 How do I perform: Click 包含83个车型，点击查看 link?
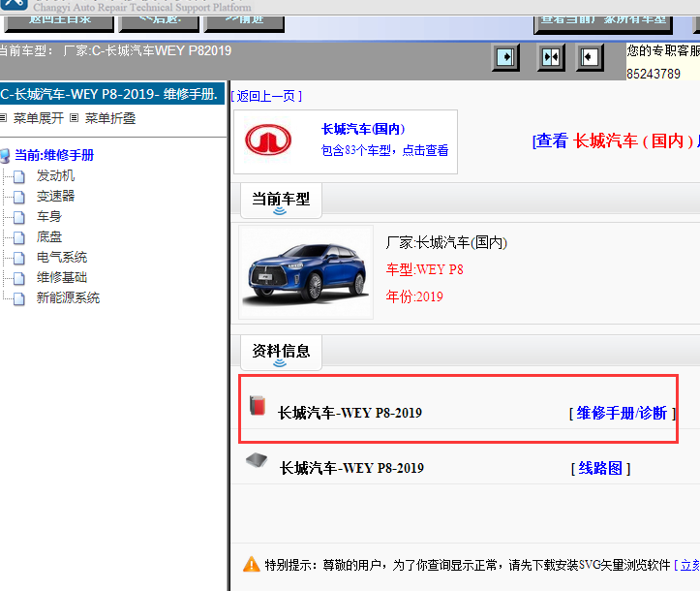point(384,150)
